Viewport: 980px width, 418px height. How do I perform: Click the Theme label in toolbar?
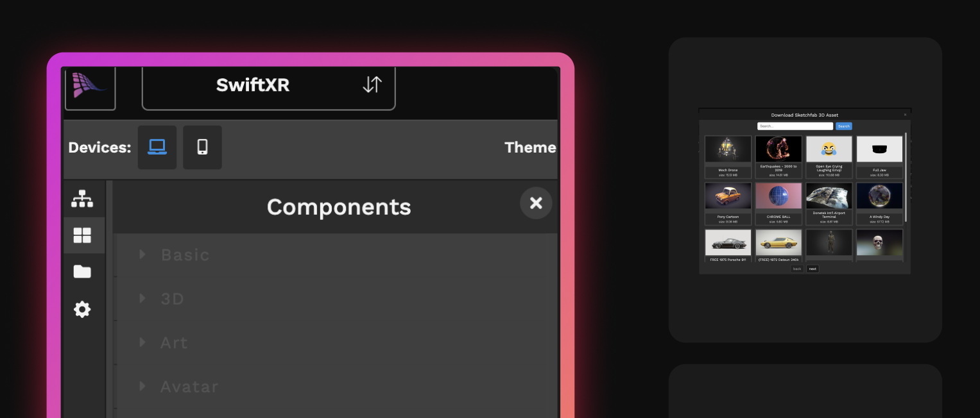[x=530, y=147]
